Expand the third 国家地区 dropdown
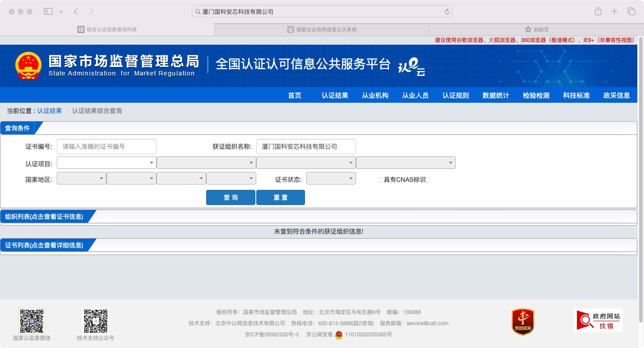Screen dimensions: 644x348 [x=181, y=178]
